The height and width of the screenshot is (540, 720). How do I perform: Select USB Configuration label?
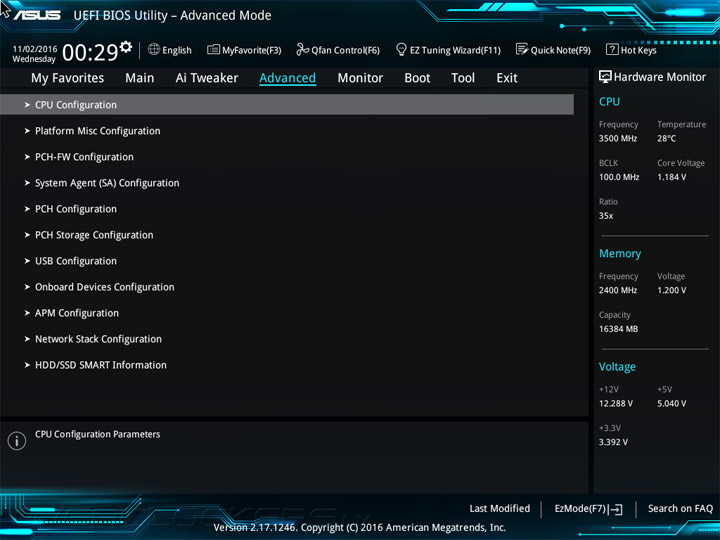(76, 261)
